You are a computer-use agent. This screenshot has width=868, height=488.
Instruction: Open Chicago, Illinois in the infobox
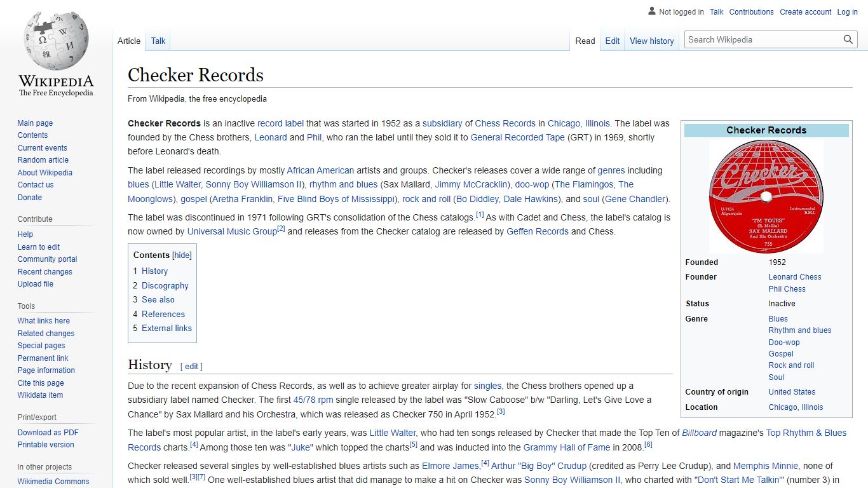[796, 407]
